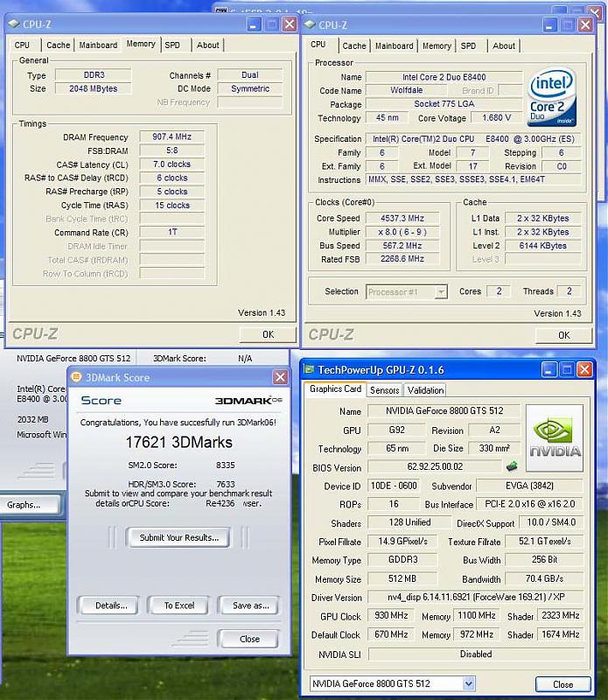Click the Code Name value Wolfdale
Image resolution: width=608 pixels, height=700 pixels.
pyautogui.click(x=406, y=91)
